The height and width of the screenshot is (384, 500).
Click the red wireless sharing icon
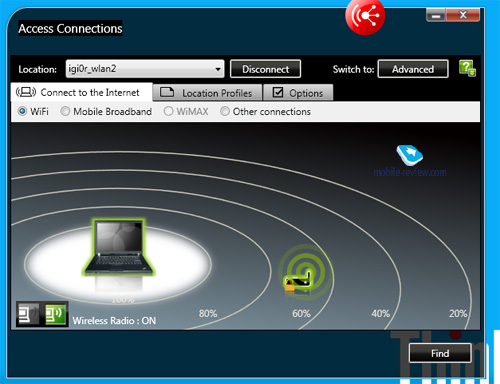coord(365,16)
